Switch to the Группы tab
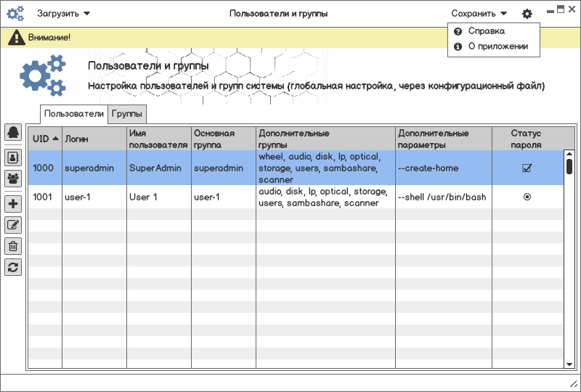The height and width of the screenshot is (392, 581). (127, 114)
